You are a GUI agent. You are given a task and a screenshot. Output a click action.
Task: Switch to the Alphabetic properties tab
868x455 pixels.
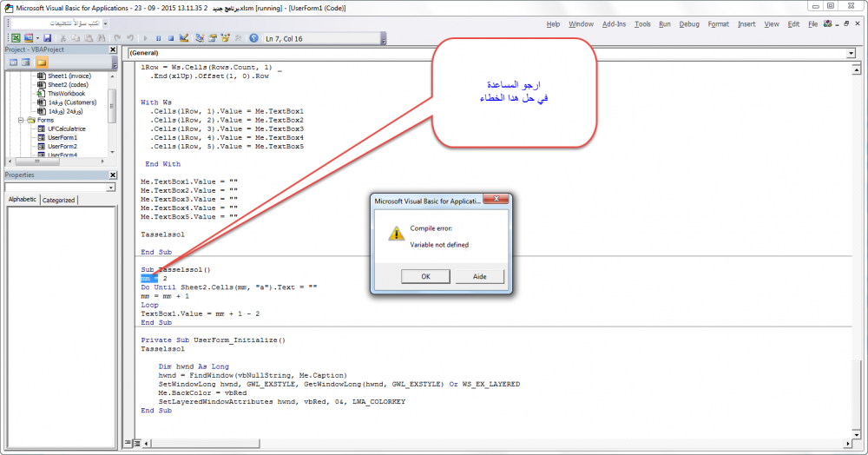click(23, 199)
